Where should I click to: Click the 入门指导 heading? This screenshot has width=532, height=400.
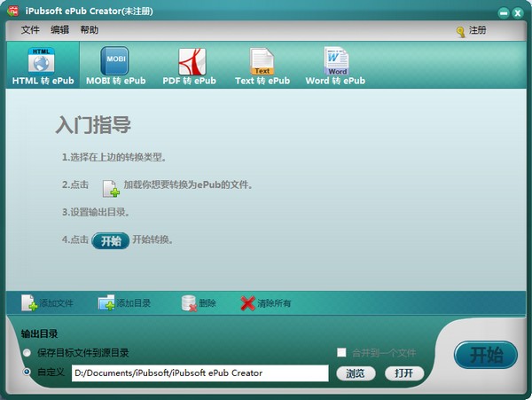tap(93, 125)
